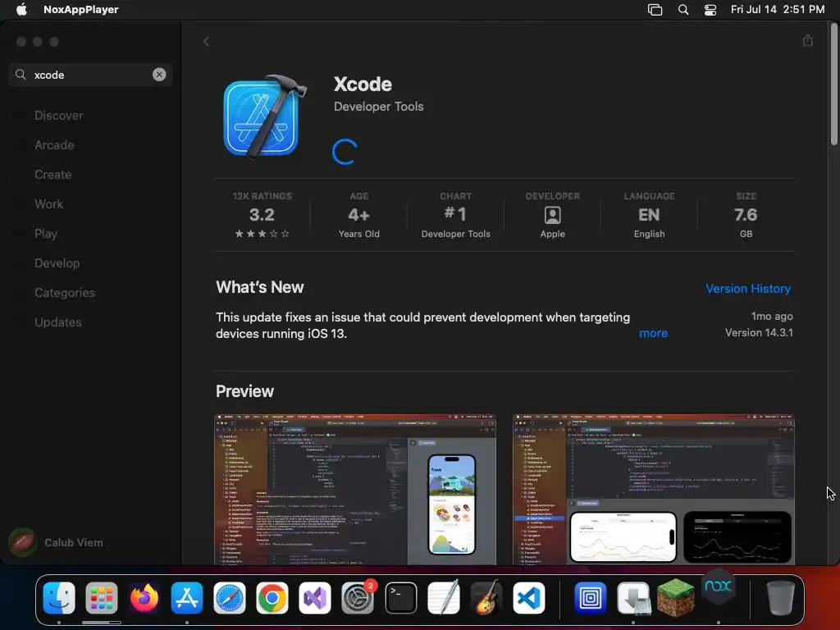Click the 4+ Years Old age rating
Image resolution: width=840 pixels, height=630 pixels.
coord(359,215)
